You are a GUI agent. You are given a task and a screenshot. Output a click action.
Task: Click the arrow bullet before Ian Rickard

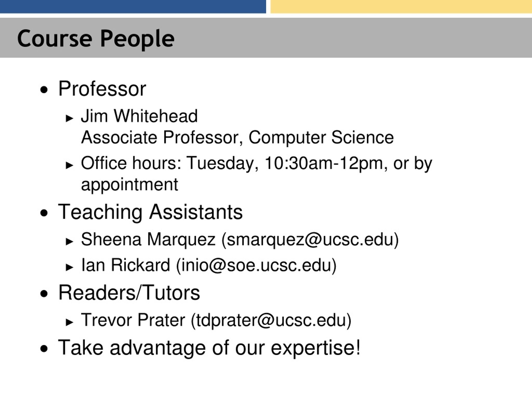(69, 267)
